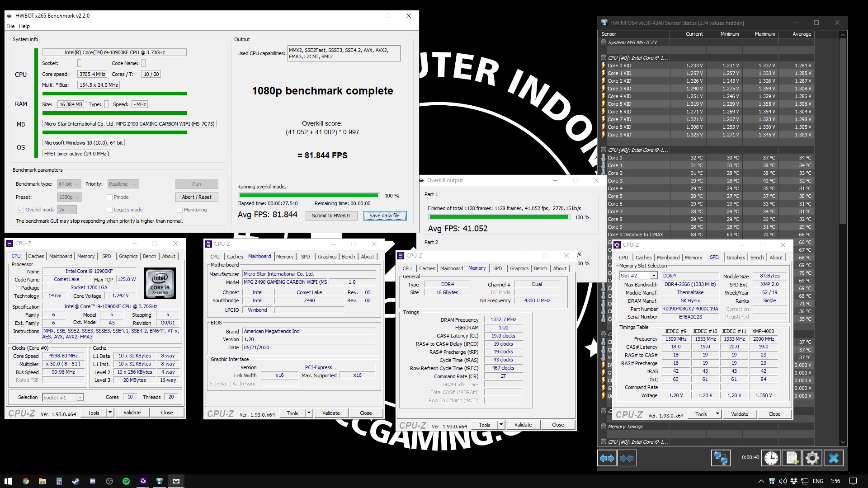Open the Benchmark type 64-bit dropdown
868x488 pixels.
[x=69, y=184]
